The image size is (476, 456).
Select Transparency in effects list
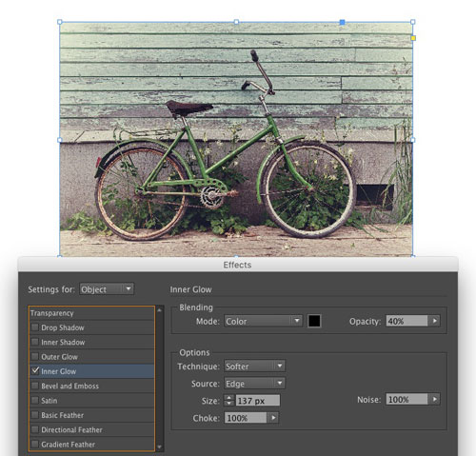(x=91, y=313)
